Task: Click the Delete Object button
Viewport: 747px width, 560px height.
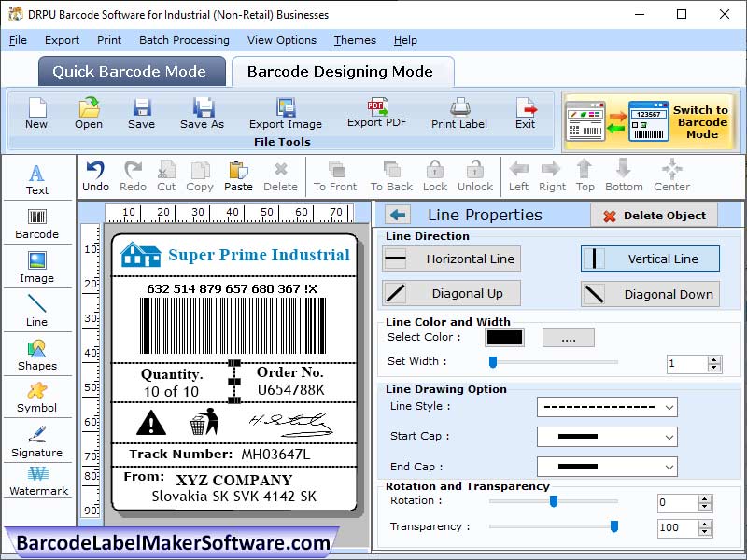Action: (654, 216)
